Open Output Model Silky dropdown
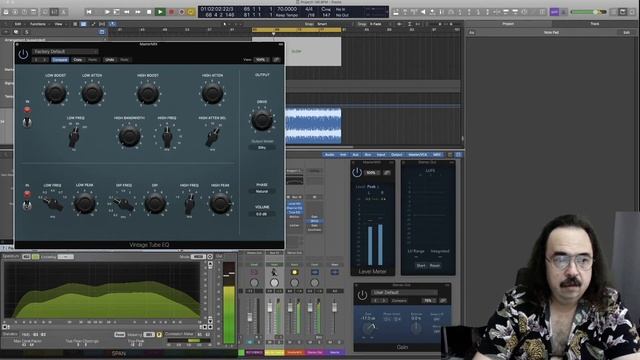This screenshot has height=360, width=640. [262, 147]
